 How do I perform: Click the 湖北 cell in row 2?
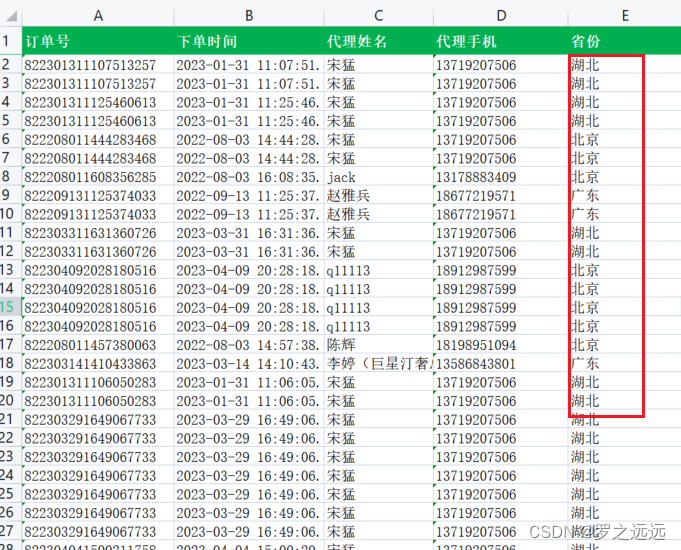point(625,65)
